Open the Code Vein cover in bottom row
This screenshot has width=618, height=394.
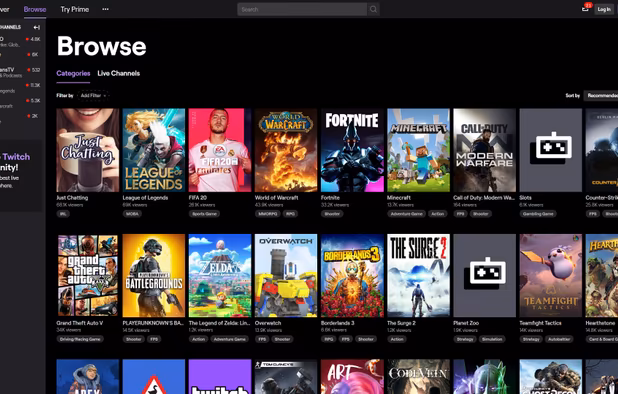pyautogui.click(x=418, y=376)
